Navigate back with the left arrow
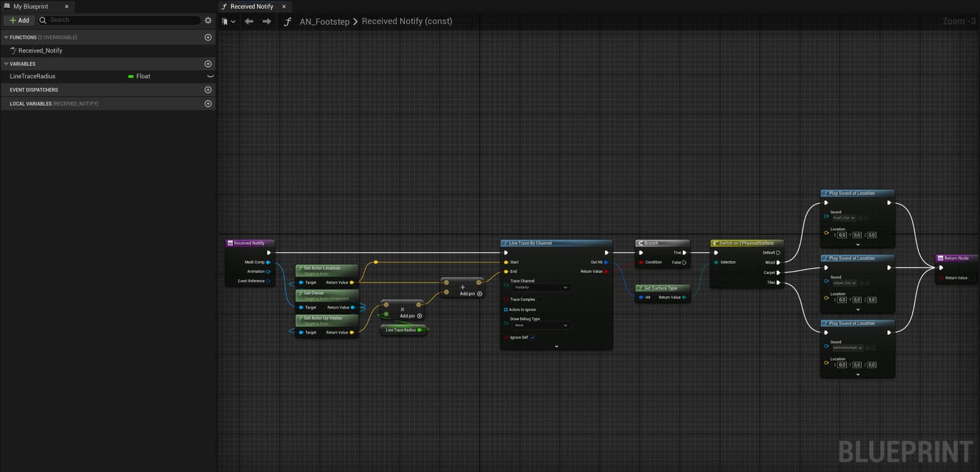Image resolution: width=980 pixels, height=472 pixels. (249, 21)
